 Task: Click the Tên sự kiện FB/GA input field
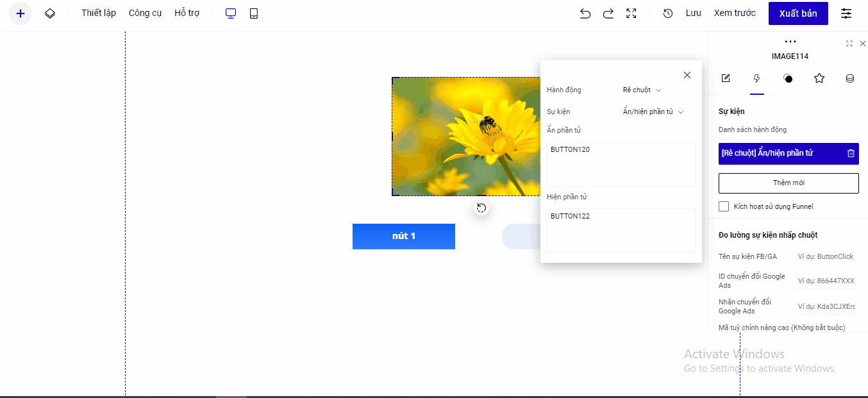[x=826, y=257]
